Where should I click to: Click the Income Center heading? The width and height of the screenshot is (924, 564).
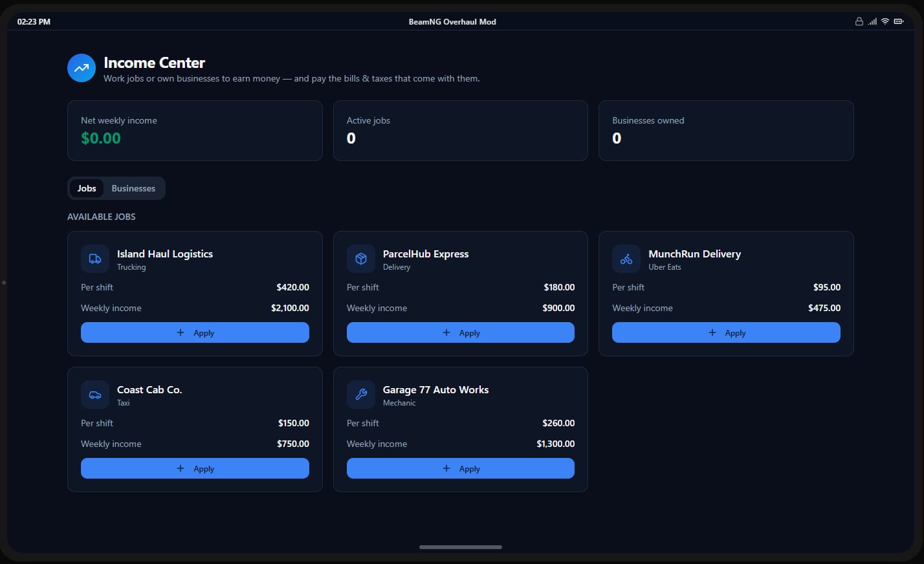pos(155,63)
